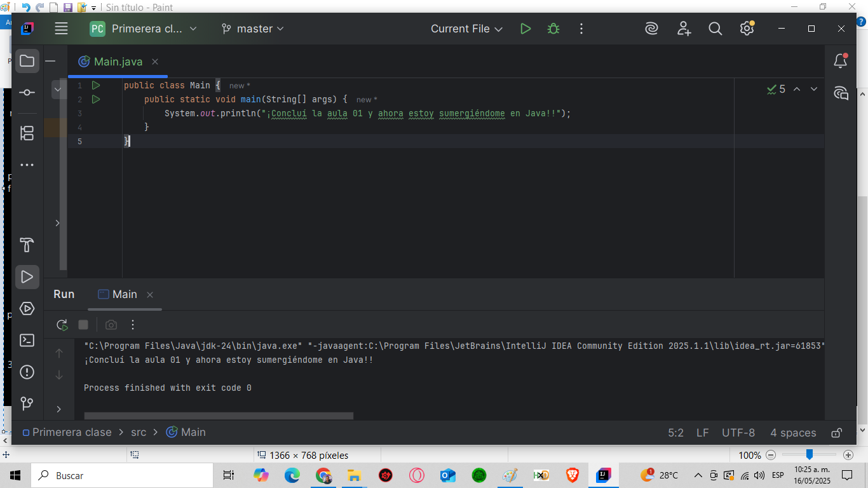Open Paint quick access customize dropdown arrow
The height and width of the screenshot is (488, 868).
pyautogui.click(x=94, y=8)
